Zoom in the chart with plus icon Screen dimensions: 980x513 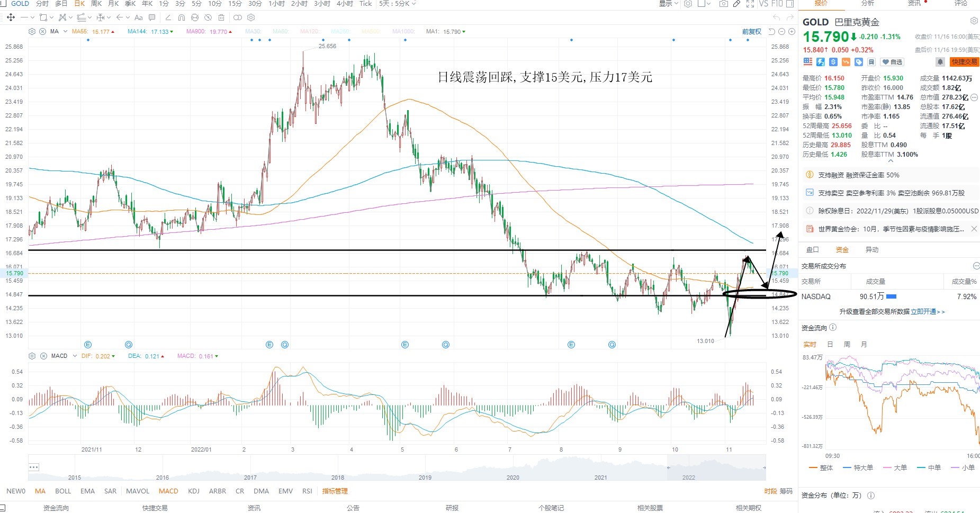(792, 32)
